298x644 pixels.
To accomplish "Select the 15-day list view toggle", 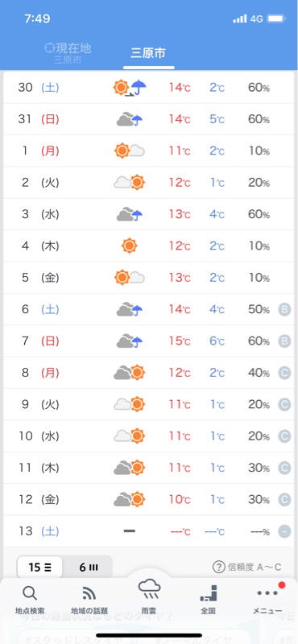I will [x=40, y=568].
